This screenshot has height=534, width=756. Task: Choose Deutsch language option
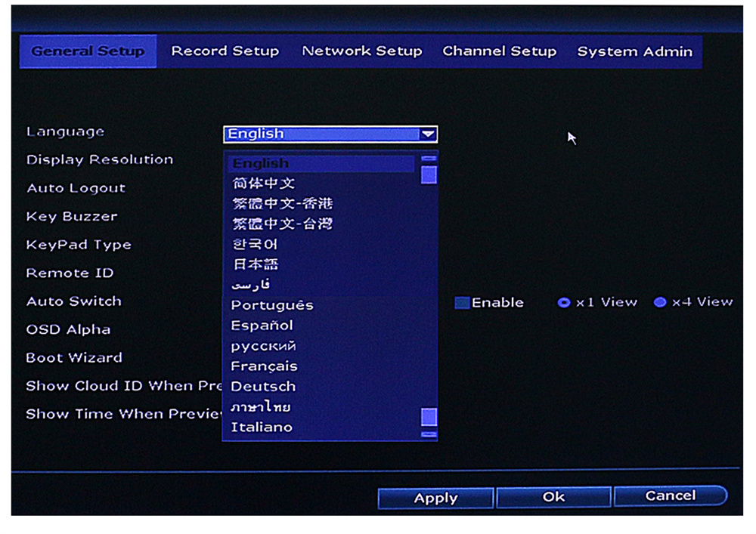click(263, 387)
